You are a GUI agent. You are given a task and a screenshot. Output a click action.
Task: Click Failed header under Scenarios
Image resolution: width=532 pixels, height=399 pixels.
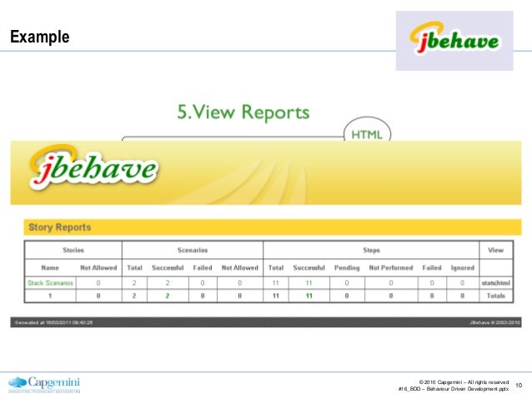point(203,268)
